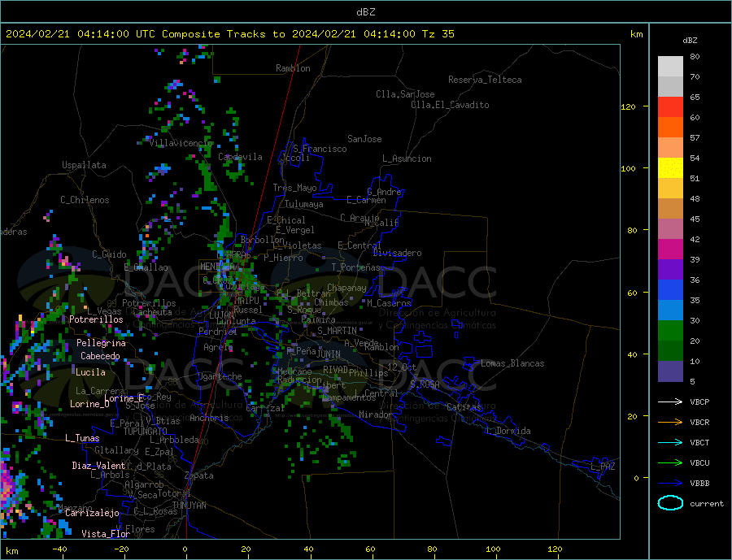Click the orange VBCR arrow legend icon
The image size is (732, 560).
click(670, 423)
